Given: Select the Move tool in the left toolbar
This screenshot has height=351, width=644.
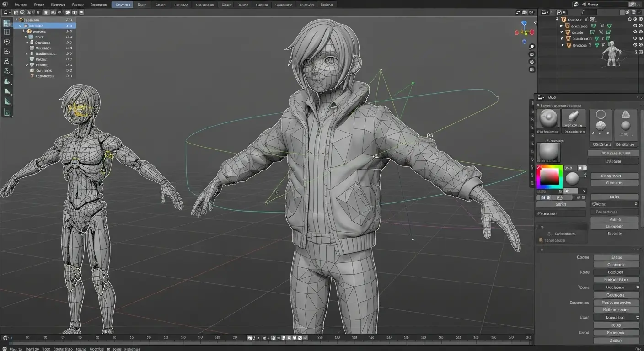Looking at the screenshot, I should tap(7, 41).
